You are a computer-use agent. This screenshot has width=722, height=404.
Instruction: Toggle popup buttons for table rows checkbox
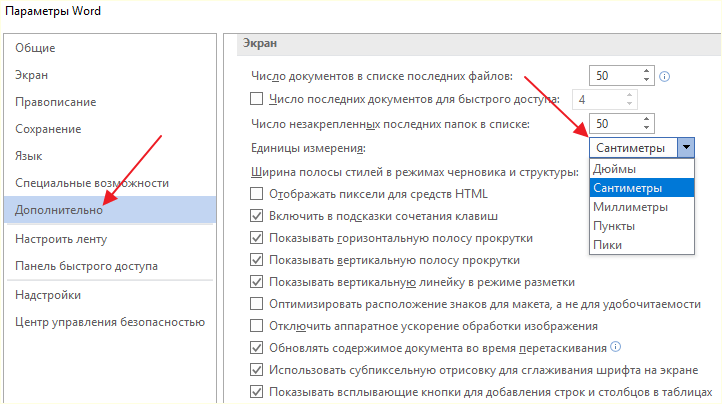(256, 392)
